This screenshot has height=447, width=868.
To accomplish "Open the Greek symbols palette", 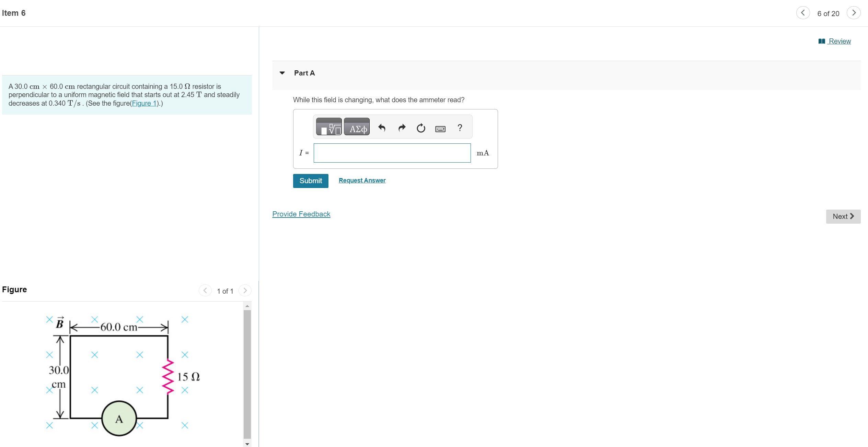I will tap(357, 127).
